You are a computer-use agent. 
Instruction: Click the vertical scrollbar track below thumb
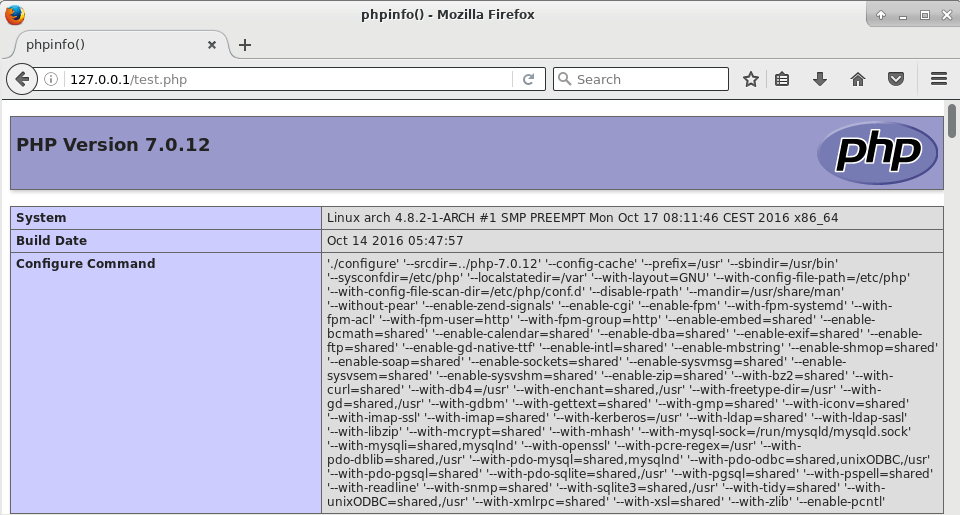click(x=952, y=350)
